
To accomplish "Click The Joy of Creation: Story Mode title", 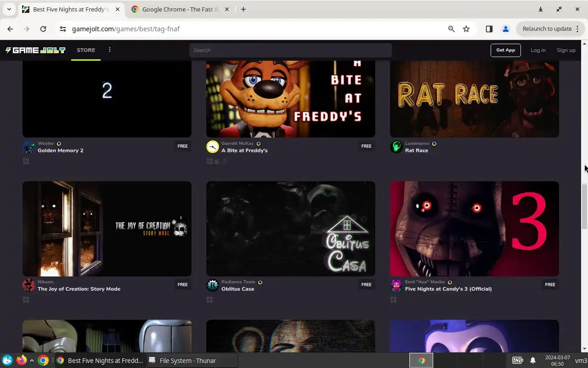I will [79, 289].
